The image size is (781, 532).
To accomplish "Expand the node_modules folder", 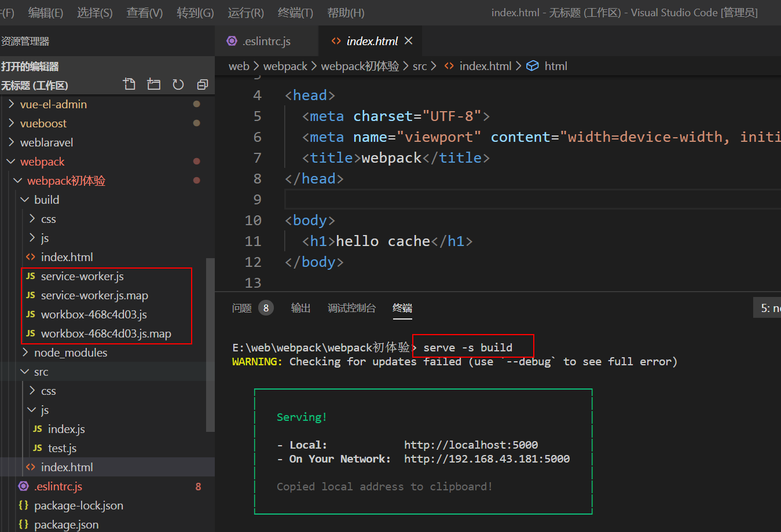I will pyautogui.click(x=70, y=353).
